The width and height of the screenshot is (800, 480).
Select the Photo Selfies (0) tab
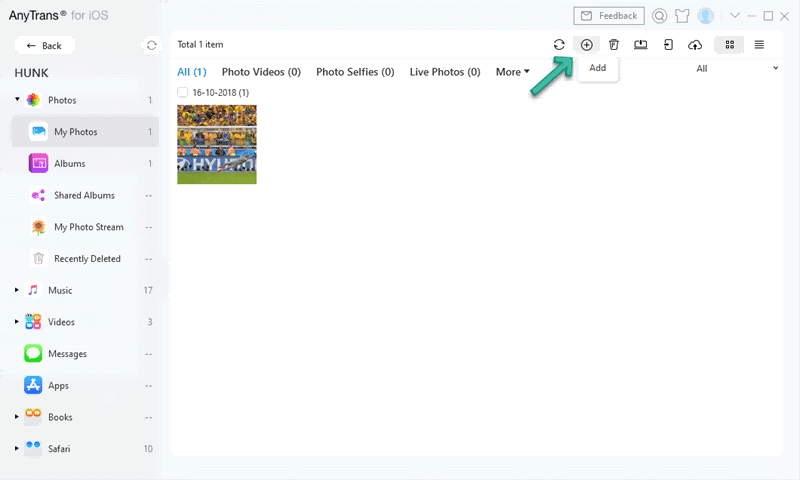[355, 72]
